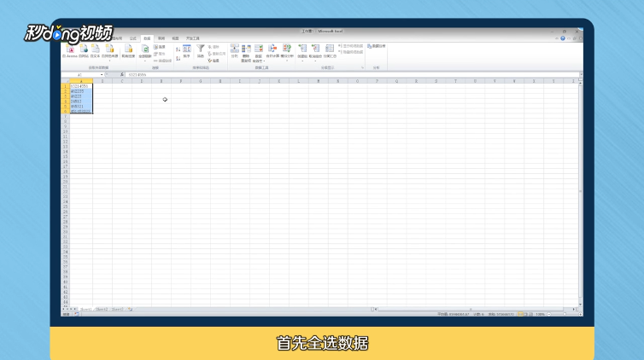The height and width of the screenshot is (360, 644).
Task: Insert a new worksheet tab icon
Action: coord(130,310)
